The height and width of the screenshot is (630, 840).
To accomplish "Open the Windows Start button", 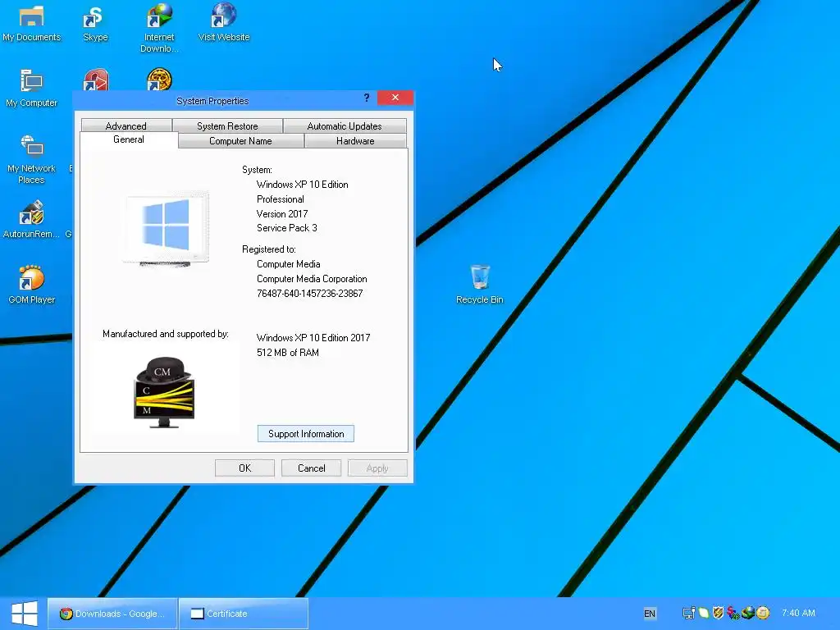I will tap(24, 614).
